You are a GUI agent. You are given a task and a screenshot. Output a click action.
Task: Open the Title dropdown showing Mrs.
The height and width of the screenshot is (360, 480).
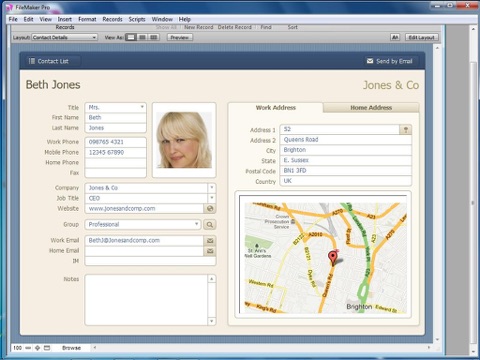(x=115, y=107)
